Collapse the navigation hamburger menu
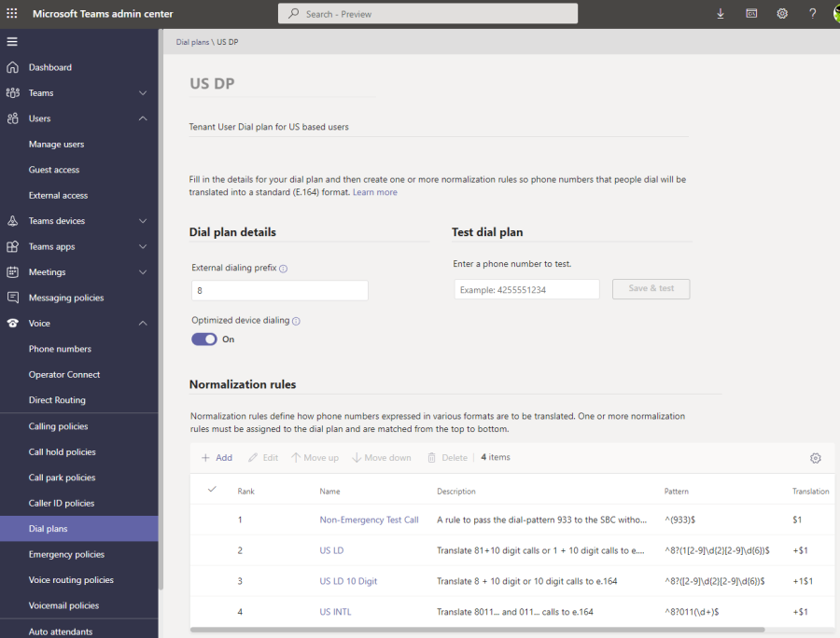 (x=12, y=42)
